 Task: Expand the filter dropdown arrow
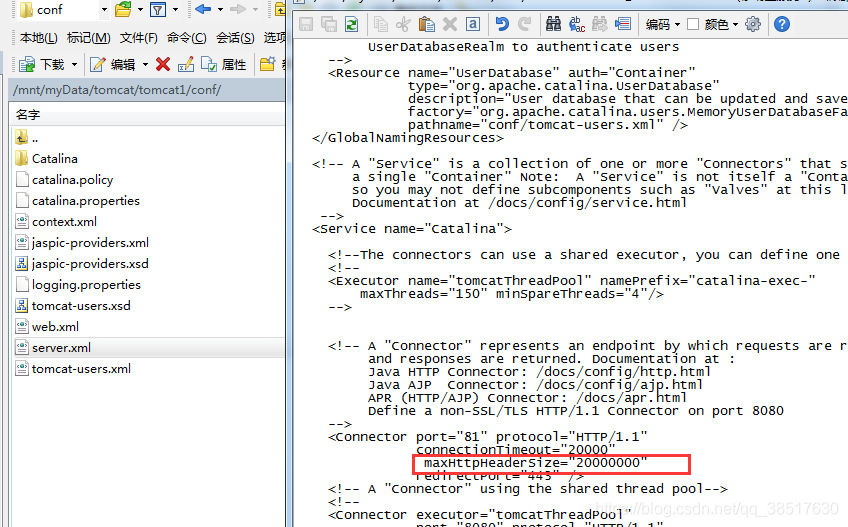[x=175, y=10]
